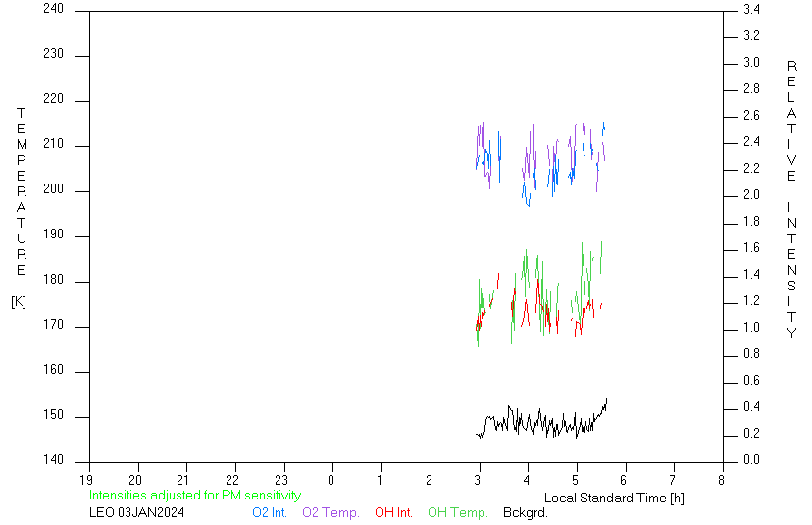Click the 2.0 relative intensity label
Viewport: 812px width, 525px height.
coord(751,194)
